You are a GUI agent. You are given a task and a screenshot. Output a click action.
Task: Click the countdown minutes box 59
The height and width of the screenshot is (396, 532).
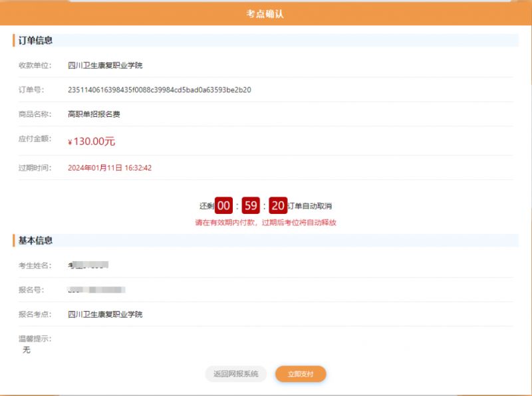click(x=251, y=205)
